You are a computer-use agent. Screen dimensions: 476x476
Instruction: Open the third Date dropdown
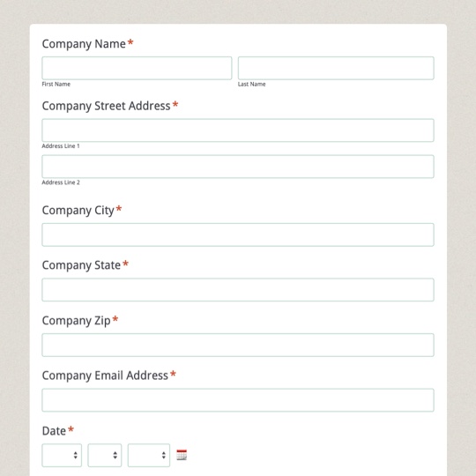(149, 455)
